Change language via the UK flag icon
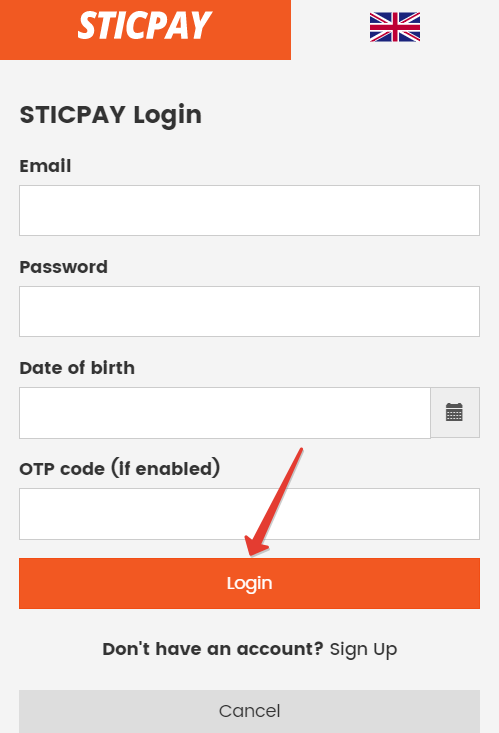Screen dimensions: 499x733 coord(395,27)
